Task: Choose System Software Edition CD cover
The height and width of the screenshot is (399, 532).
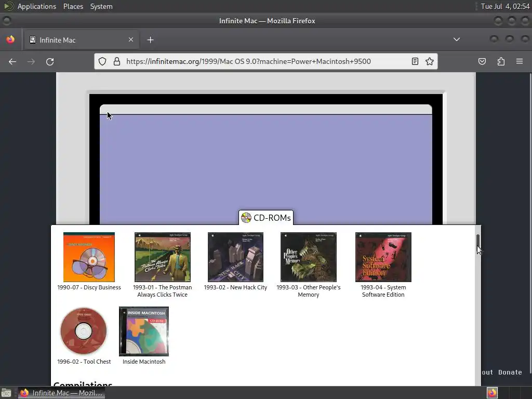Action: pos(383,257)
